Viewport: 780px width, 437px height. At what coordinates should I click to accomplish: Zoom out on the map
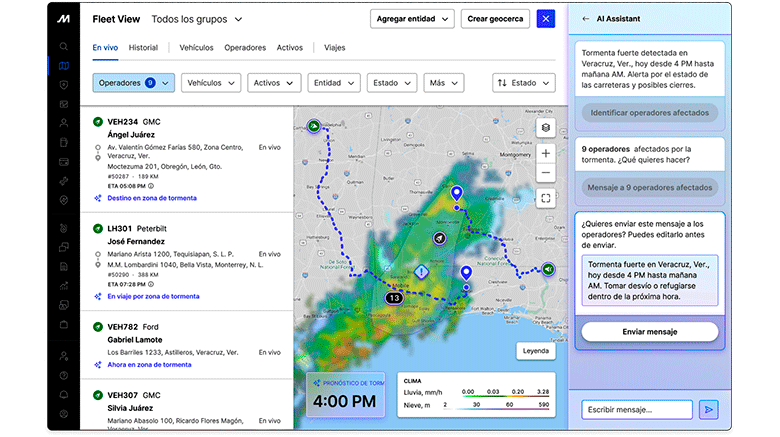545,172
